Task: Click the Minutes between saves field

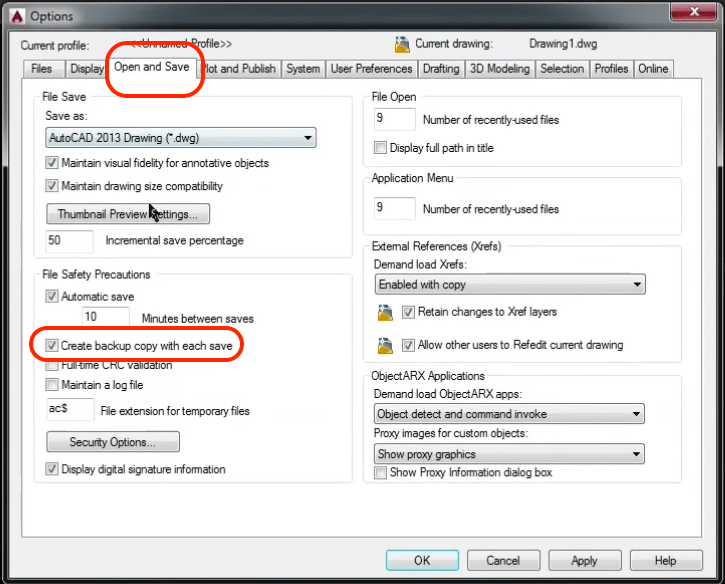Action: 106,318
